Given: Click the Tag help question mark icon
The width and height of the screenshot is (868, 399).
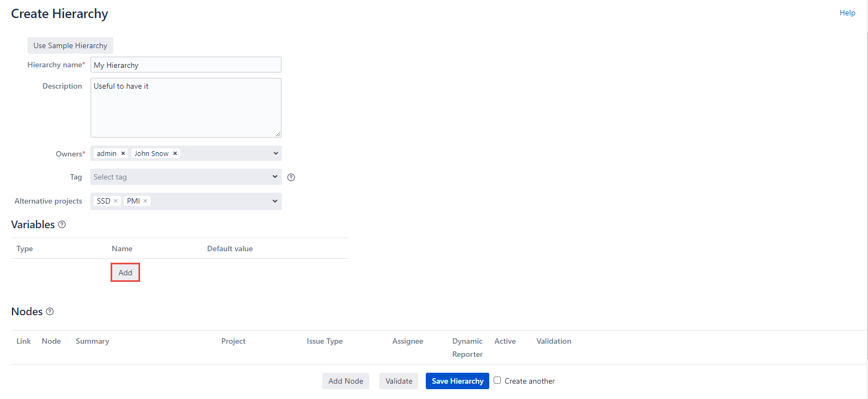Looking at the screenshot, I should tap(291, 177).
